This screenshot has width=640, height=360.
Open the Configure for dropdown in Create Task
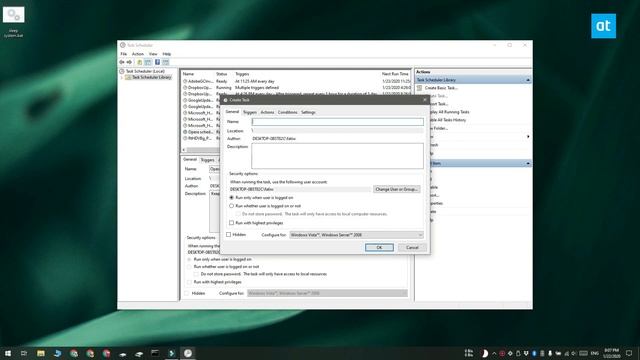point(356,235)
